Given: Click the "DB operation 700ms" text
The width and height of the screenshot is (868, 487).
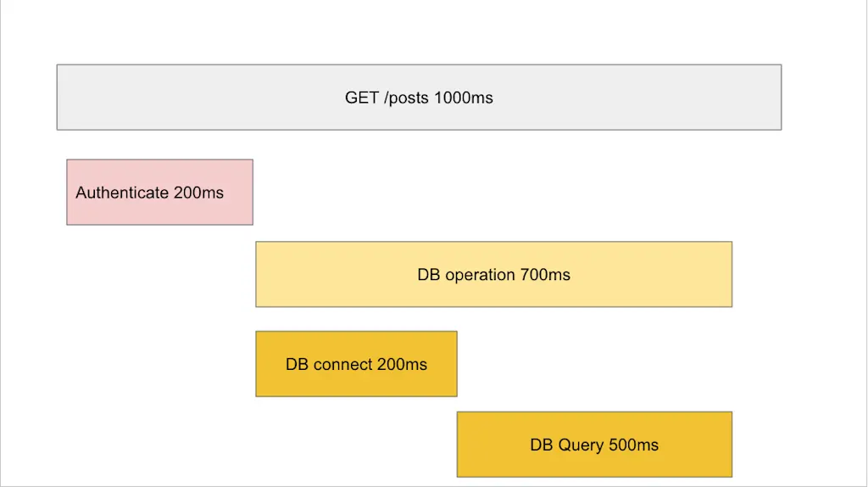Looking at the screenshot, I should (x=494, y=275).
